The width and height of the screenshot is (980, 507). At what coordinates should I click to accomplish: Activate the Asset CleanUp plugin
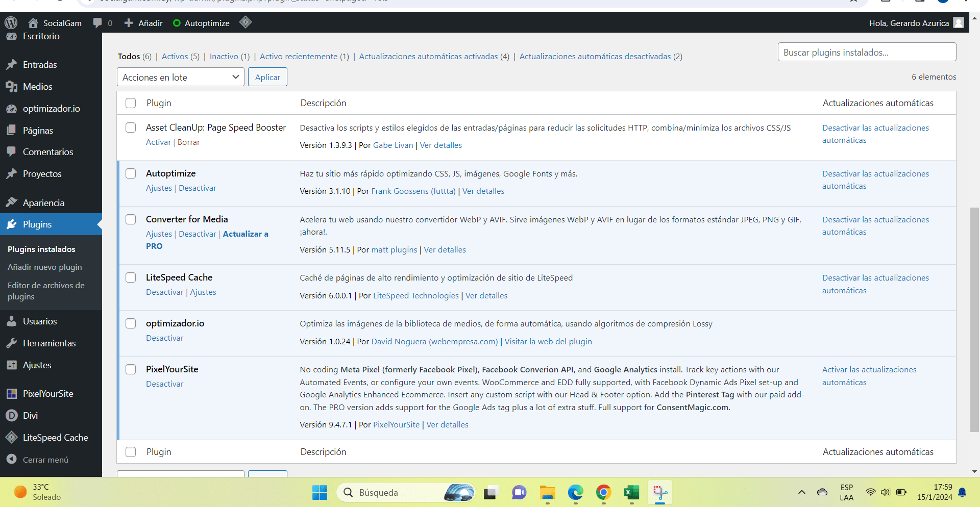pos(158,142)
